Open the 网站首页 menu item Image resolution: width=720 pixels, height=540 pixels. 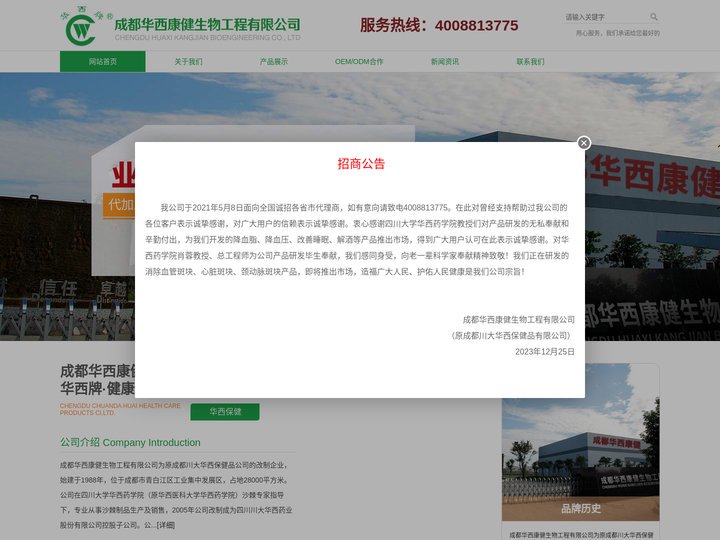coord(103,62)
